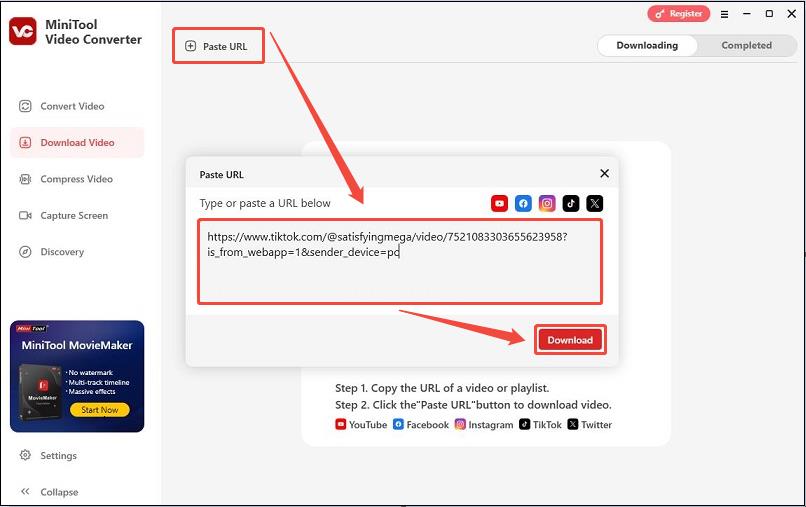Click inside the URL text field
The height and width of the screenshot is (507, 806).
tap(400, 262)
